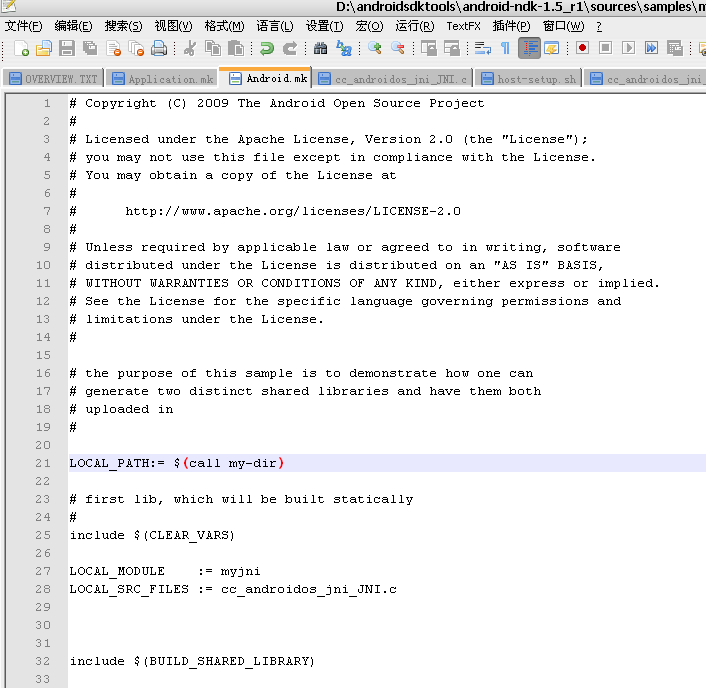706x688 pixels.
Task: Click the Zoom In magnifier icon
Action: (375, 48)
